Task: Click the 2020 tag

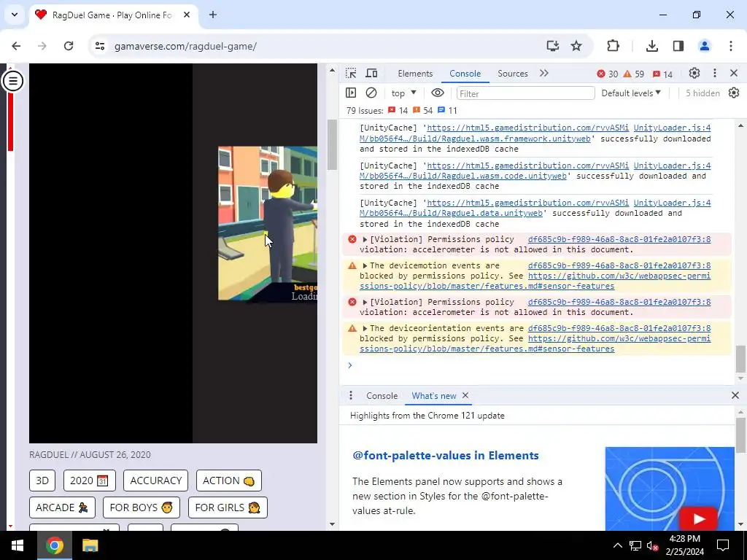Action: click(x=90, y=481)
